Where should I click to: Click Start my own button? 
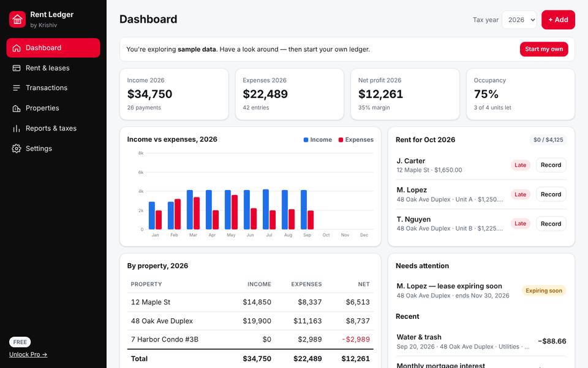point(544,49)
